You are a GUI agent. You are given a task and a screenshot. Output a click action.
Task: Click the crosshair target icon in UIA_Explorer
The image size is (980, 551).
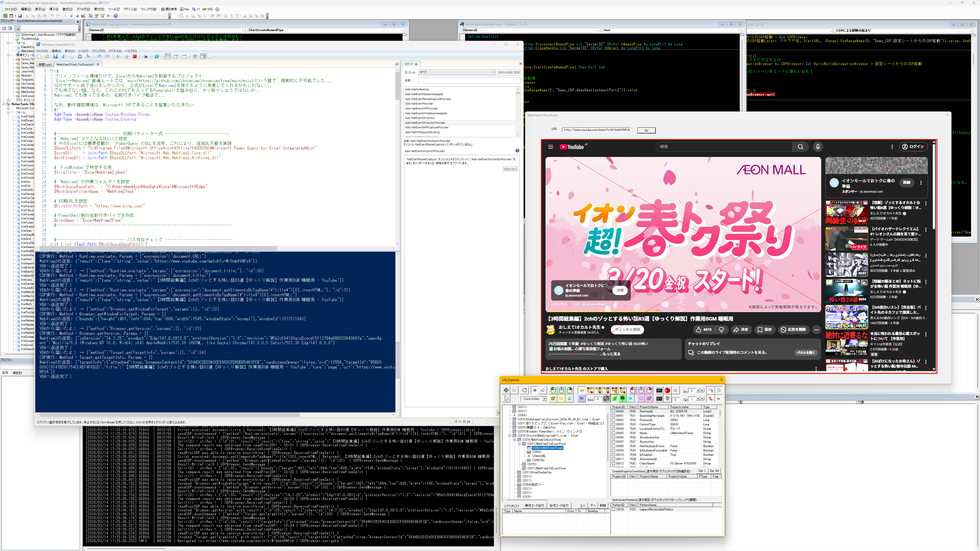coord(506,390)
